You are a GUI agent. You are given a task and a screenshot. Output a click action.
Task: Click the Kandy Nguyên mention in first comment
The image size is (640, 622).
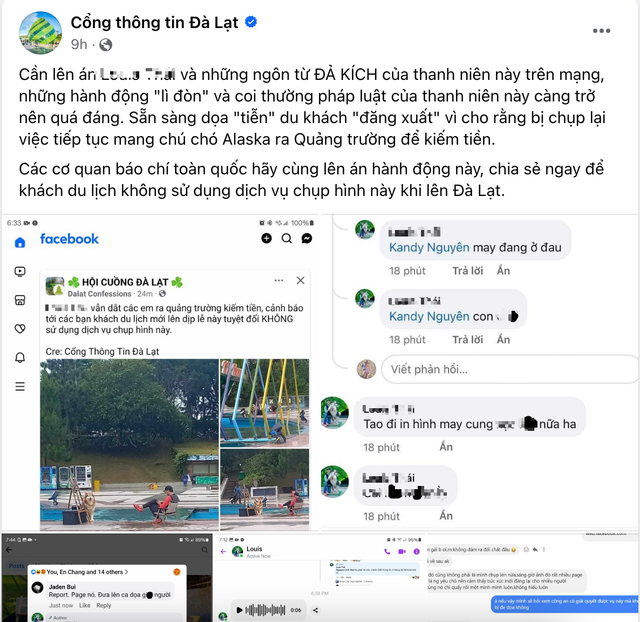pyautogui.click(x=429, y=247)
